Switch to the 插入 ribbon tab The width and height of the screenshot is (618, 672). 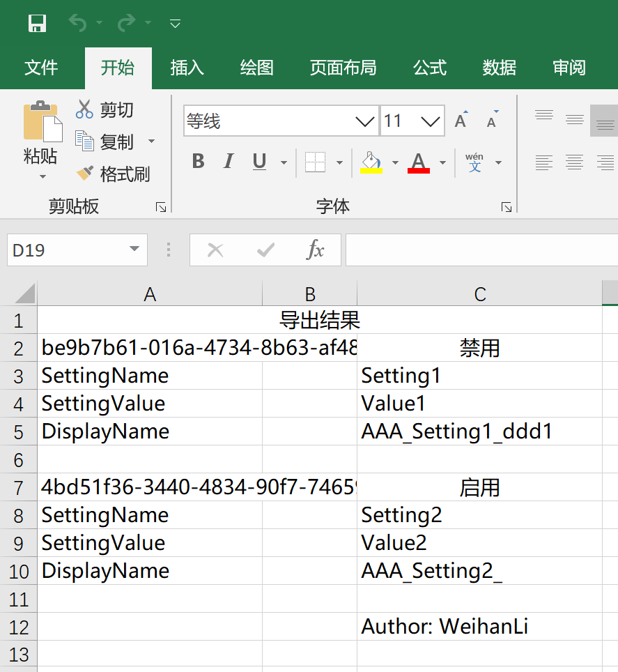[x=187, y=68]
